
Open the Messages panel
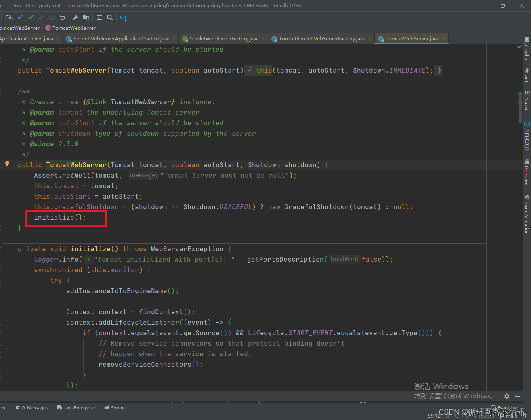coord(31,408)
